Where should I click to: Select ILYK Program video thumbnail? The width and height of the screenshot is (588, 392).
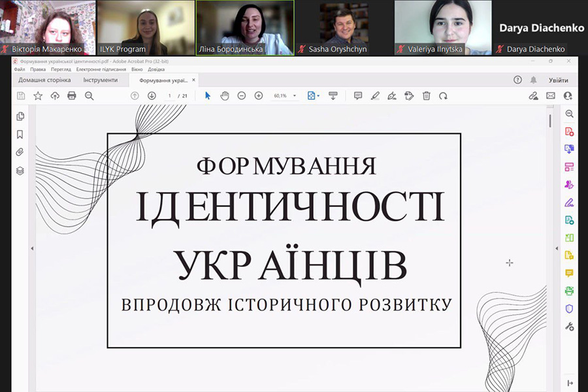146,27
